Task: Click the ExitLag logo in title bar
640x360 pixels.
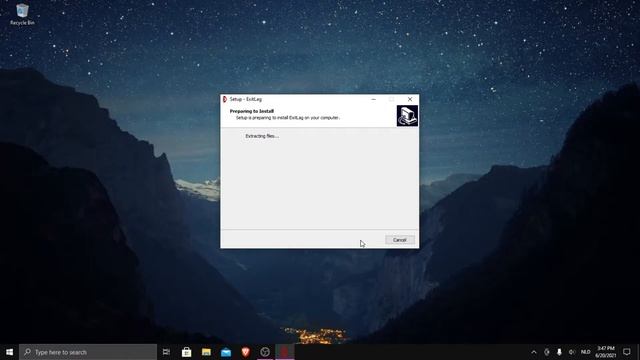Action: 224,99
